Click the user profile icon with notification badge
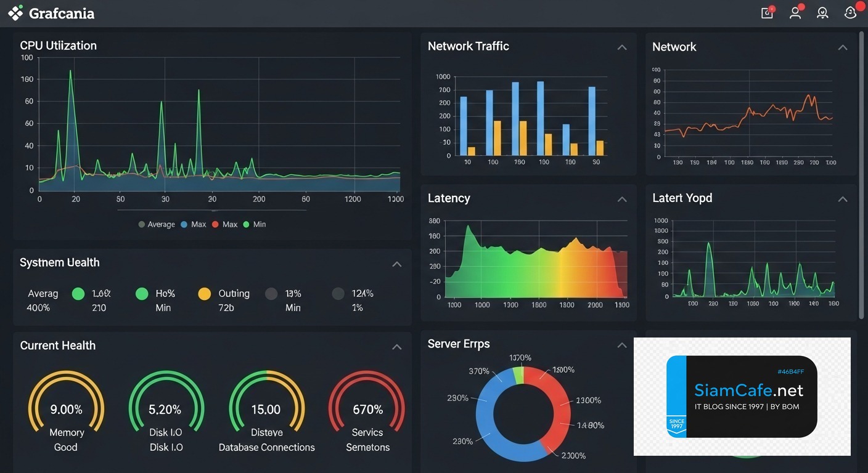Viewport: 868px width, 473px height. pos(795,12)
